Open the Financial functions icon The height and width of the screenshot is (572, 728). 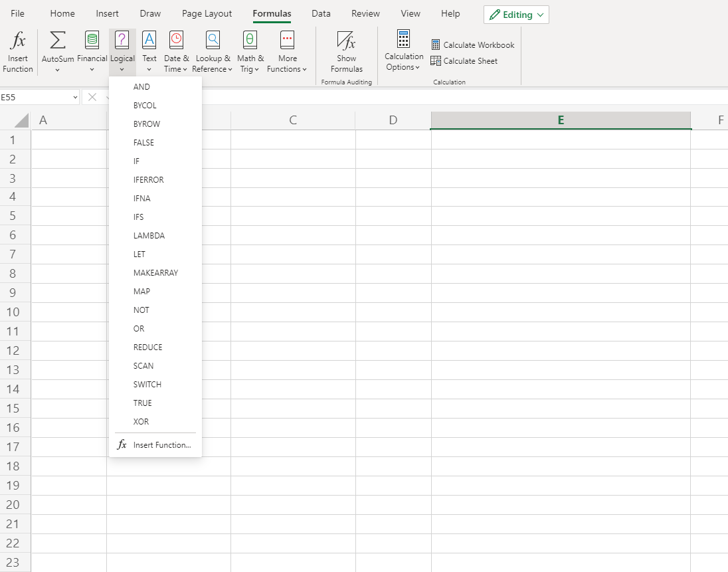(x=92, y=41)
